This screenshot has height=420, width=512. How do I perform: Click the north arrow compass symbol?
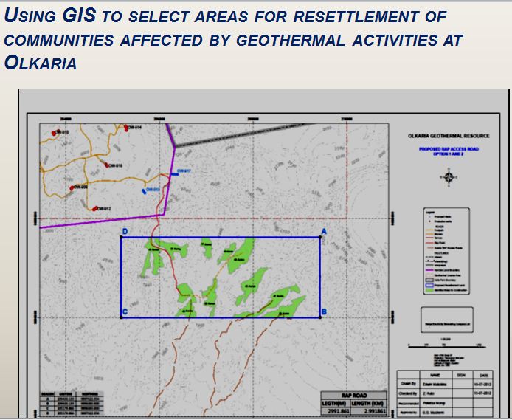click(x=447, y=176)
